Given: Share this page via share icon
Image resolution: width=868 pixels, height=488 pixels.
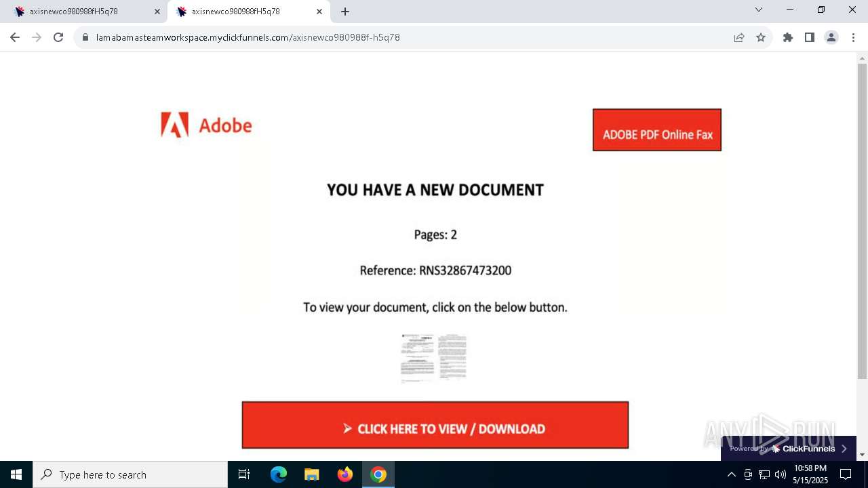Looking at the screenshot, I should point(739,37).
